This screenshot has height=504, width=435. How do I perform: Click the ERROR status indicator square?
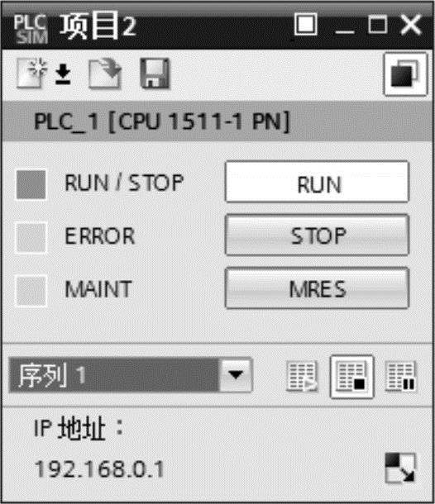tap(31, 238)
